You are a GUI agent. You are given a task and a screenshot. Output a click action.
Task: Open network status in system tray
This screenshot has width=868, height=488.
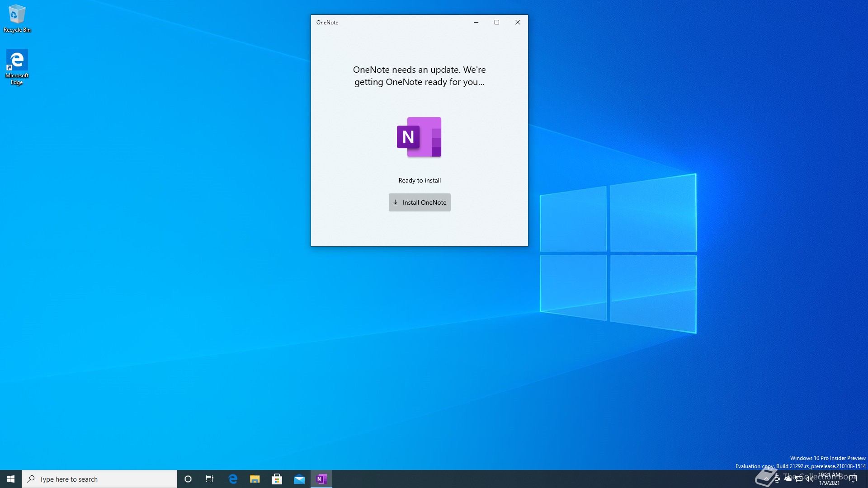coord(799,479)
